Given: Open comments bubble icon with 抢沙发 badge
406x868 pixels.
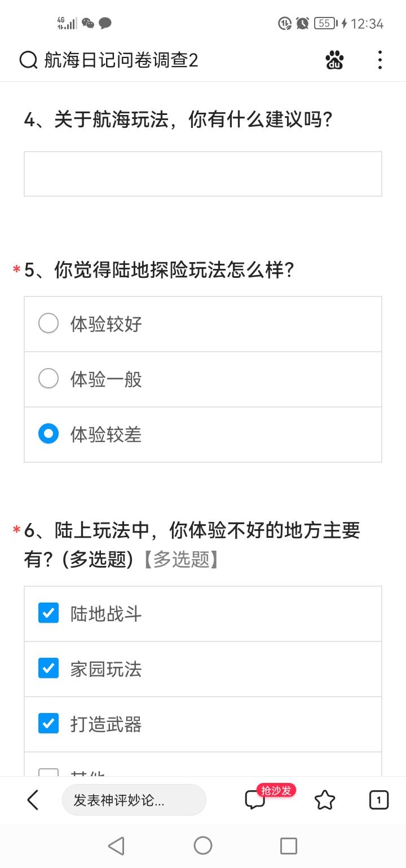Looking at the screenshot, I should 256,800.
